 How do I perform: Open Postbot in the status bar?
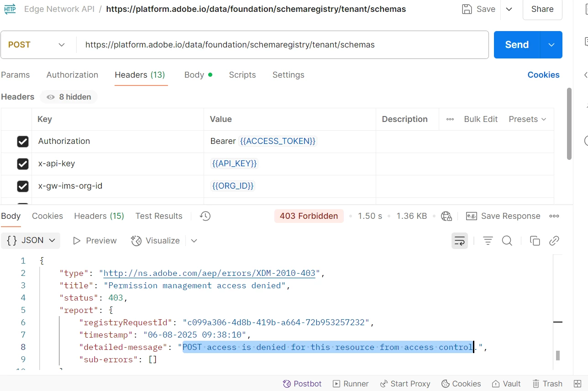coord(302,384)
